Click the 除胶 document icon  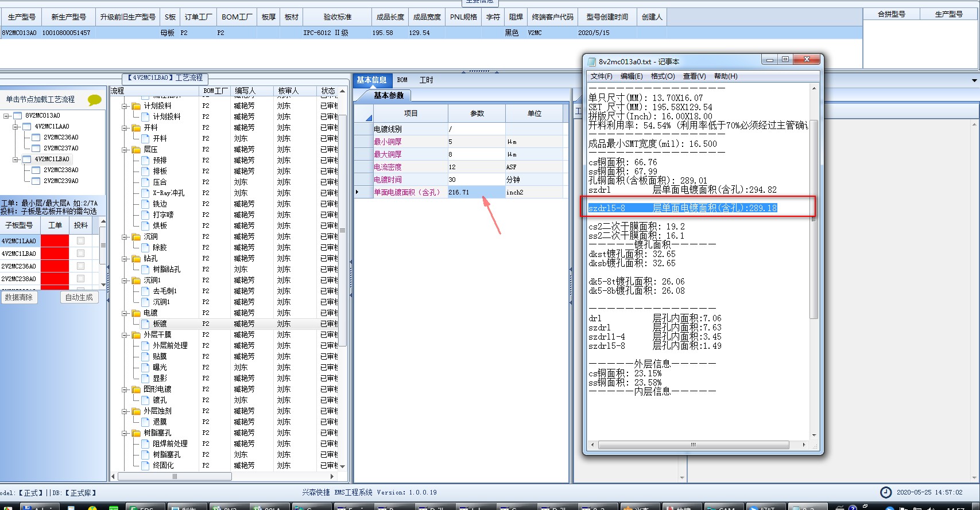[146, 248]
